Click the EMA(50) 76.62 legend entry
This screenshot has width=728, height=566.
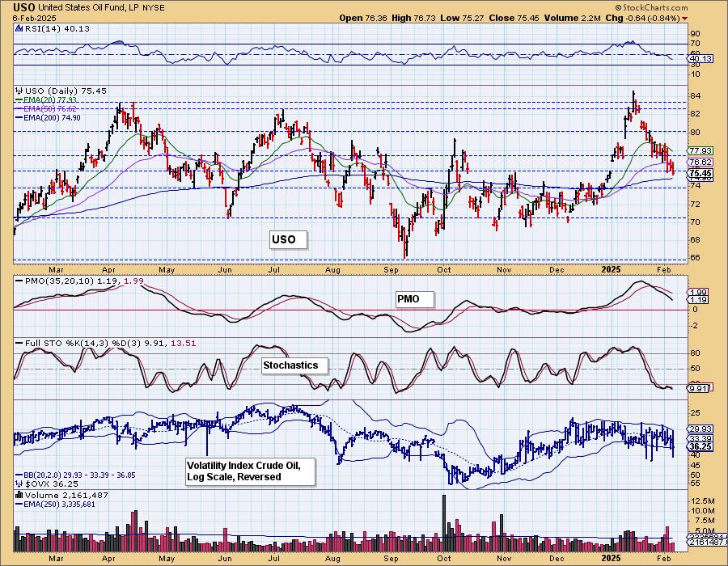pyautogui.click(x=46, y=108)
